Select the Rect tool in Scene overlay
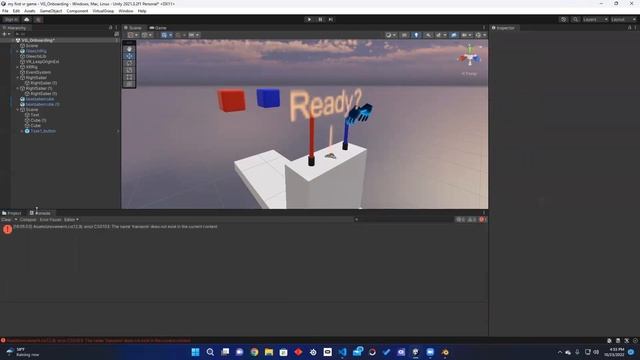Viewport: 640px width, 360px height. [129, 77]
